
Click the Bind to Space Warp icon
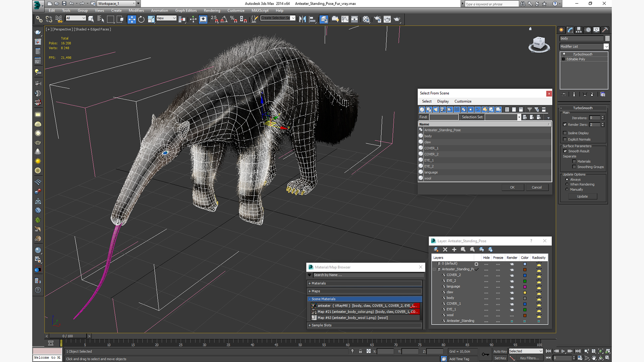coord(59,19)
